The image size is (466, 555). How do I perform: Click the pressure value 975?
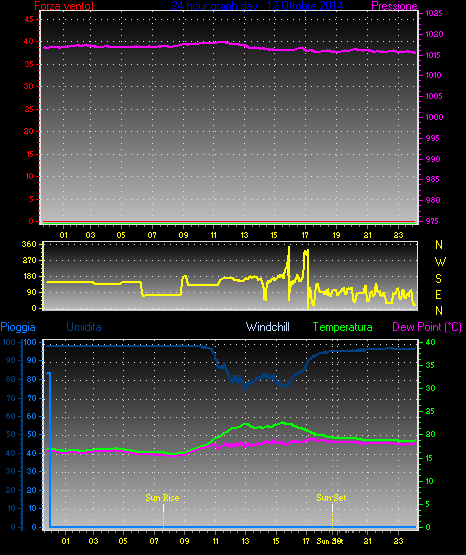(432, 221)
